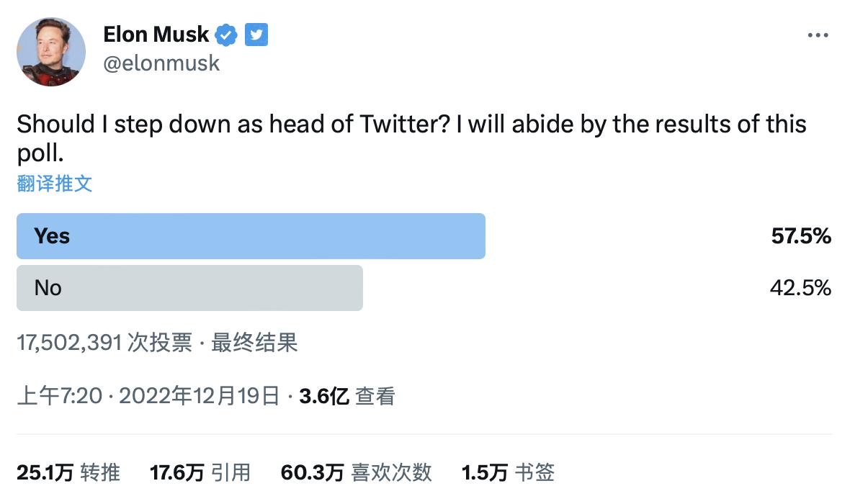
Task: Click the square Twitter bird affiliation badge
Action: (256, 34)
